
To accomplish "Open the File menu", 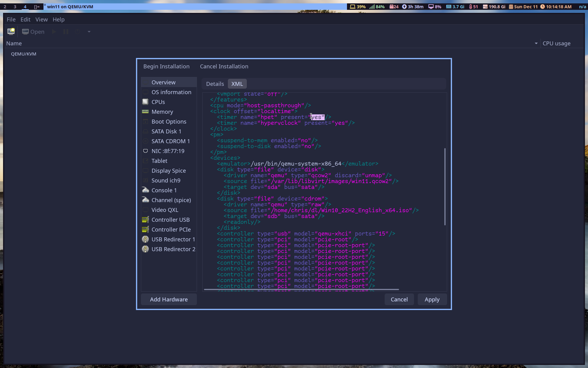I will (x=11, y=19).
